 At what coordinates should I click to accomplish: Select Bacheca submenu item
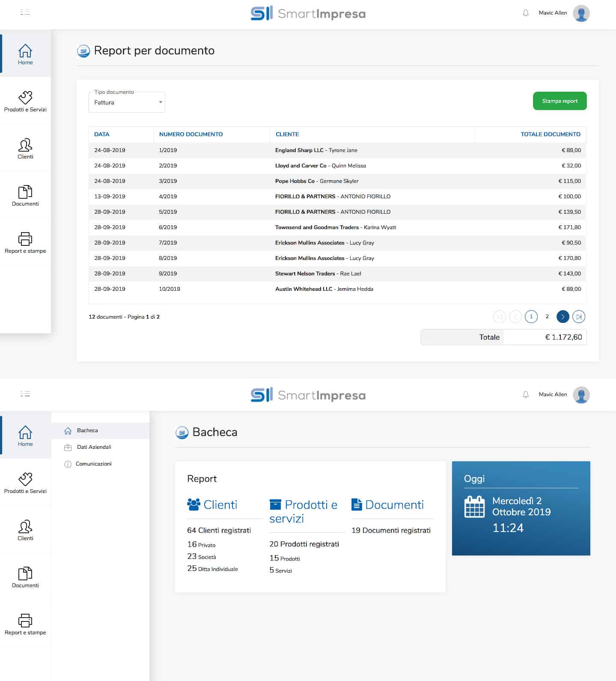click(100, 430)
